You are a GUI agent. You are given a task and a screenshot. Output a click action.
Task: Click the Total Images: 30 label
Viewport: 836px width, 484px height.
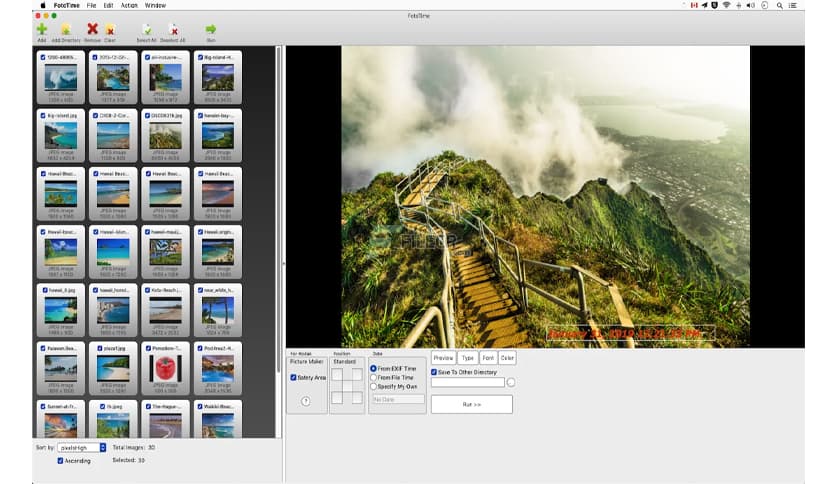pos(134,447)
